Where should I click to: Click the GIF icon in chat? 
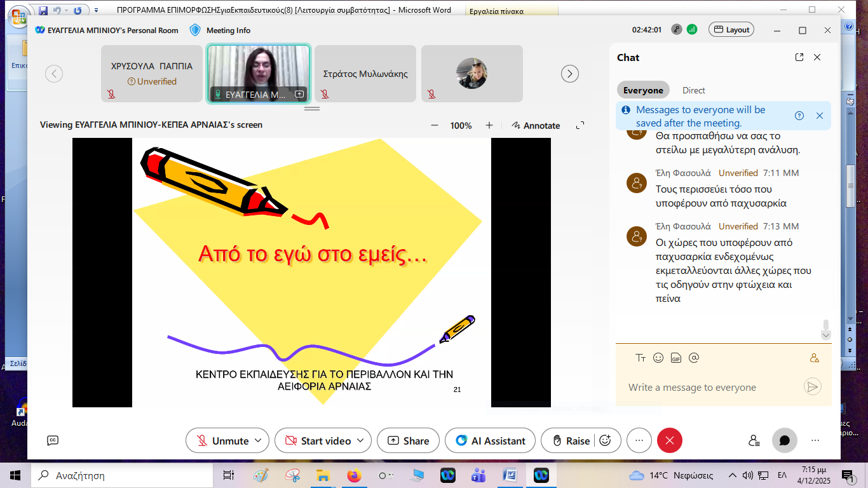676,358
